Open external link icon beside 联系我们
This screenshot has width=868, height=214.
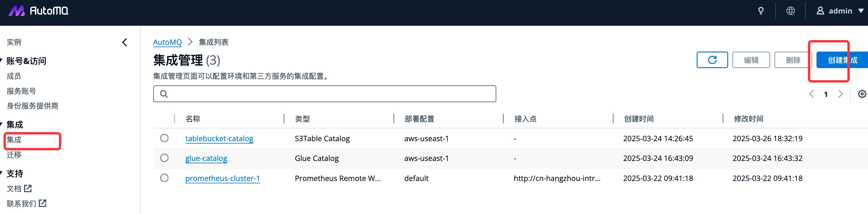(x=42, y=203)
